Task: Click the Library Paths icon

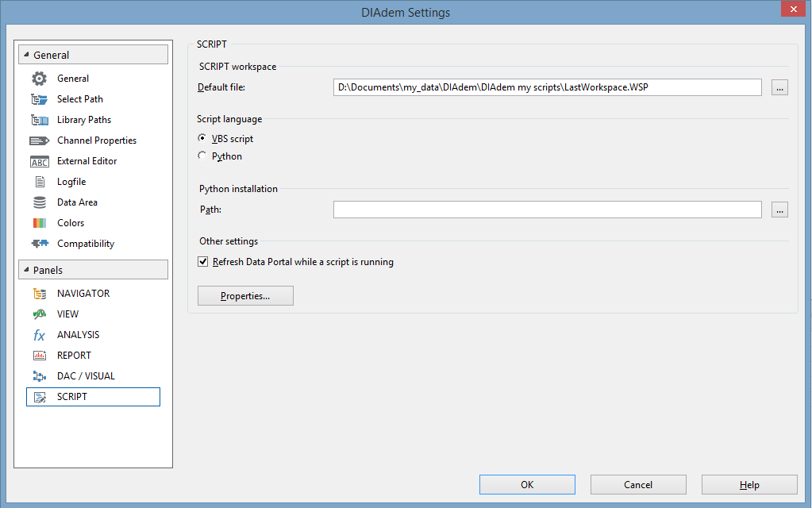Action: pos(40,120)
